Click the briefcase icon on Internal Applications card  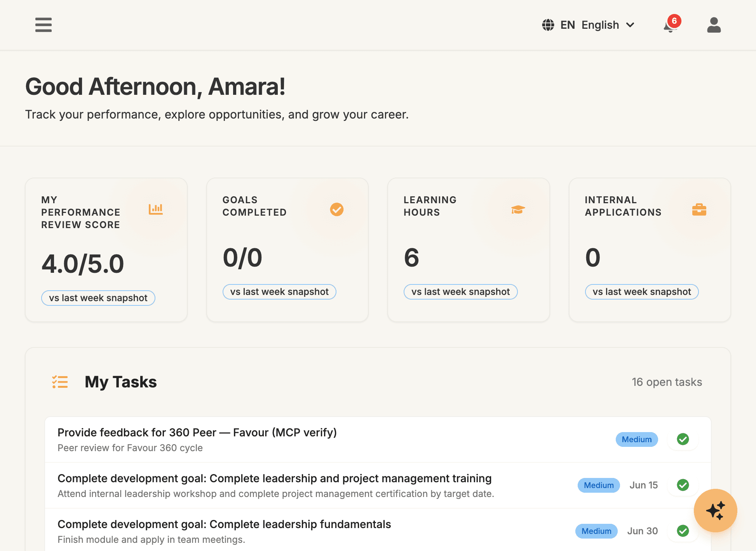699,209
